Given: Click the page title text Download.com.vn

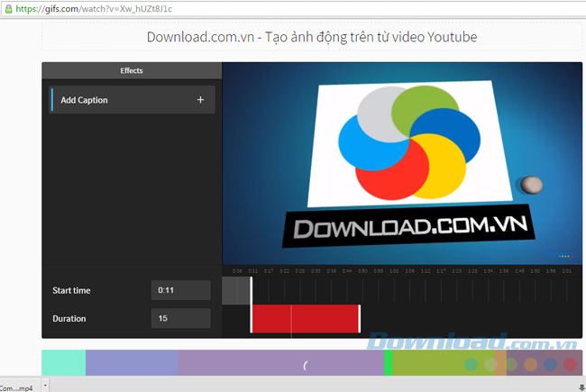Looking at the screenshot, I should coord(312,37).
